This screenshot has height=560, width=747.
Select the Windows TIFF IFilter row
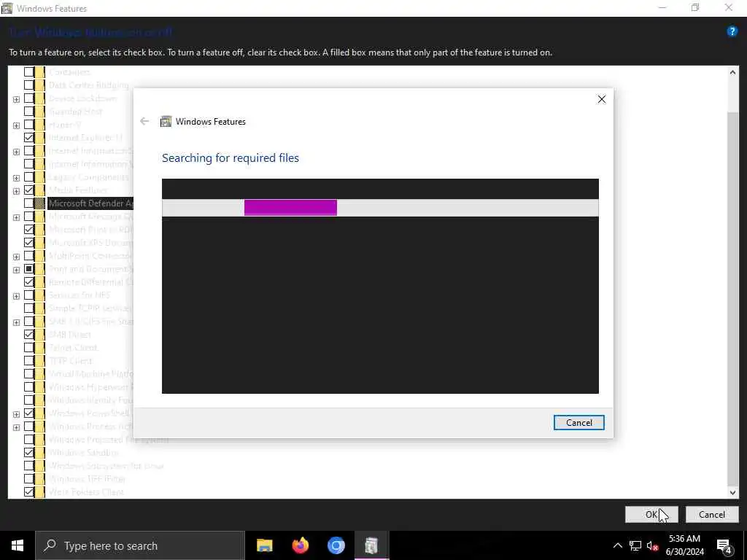(88, 478)
